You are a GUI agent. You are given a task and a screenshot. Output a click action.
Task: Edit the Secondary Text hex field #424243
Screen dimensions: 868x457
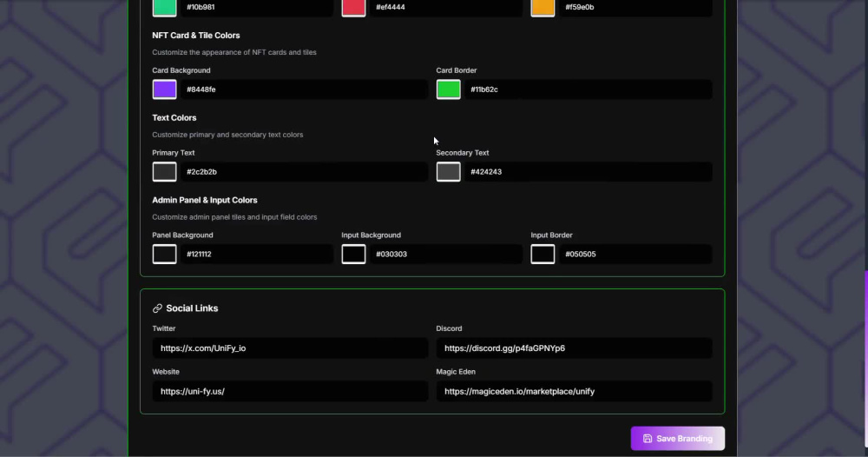click(588, 172)
